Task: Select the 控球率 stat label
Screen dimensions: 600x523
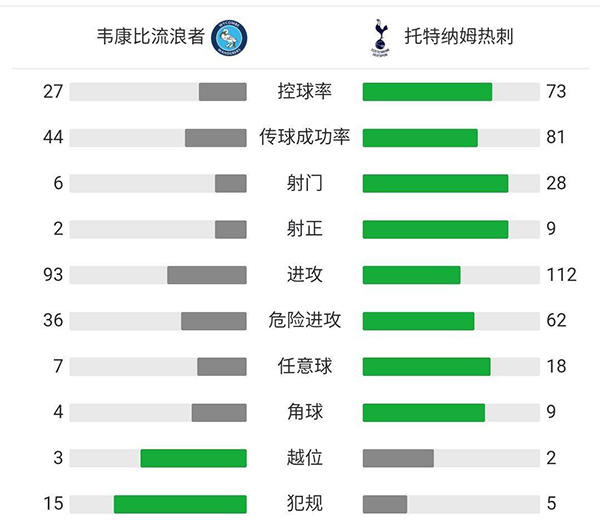Action: pos(304,92)
